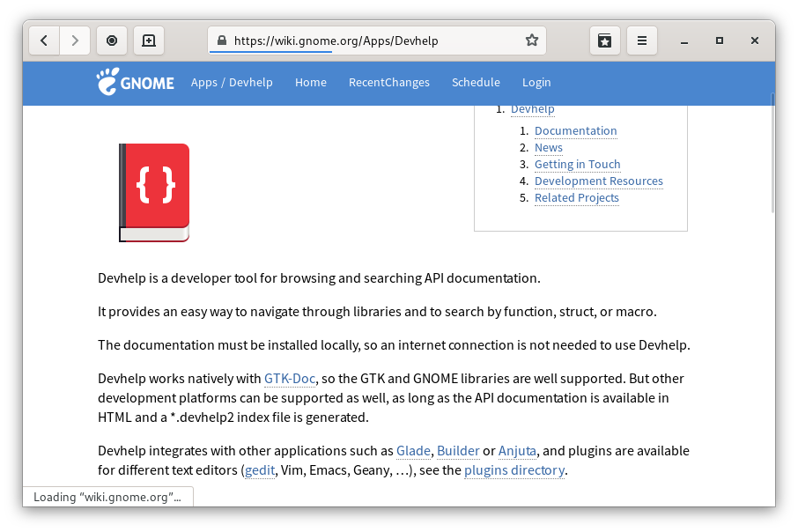Stop loading the current page
Screen dimensions: 798x532
point(112,41)
